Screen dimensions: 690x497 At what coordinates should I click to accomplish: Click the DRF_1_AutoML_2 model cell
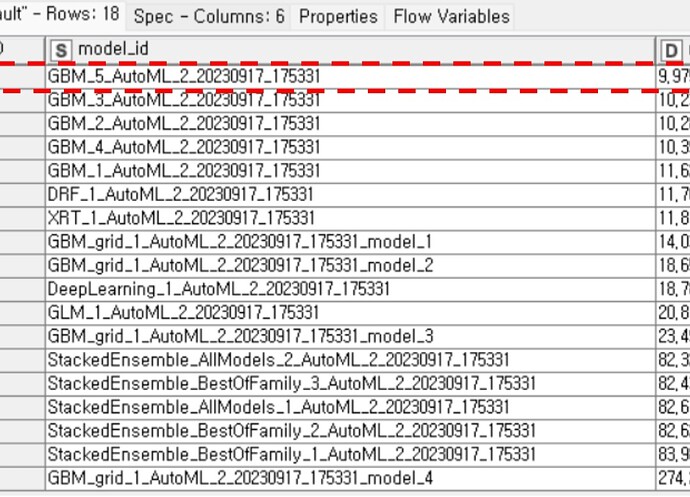(180, 194)
